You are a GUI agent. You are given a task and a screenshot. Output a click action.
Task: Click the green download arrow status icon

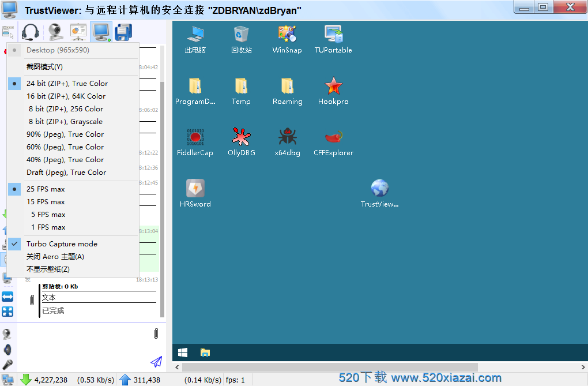click(26, 380)
